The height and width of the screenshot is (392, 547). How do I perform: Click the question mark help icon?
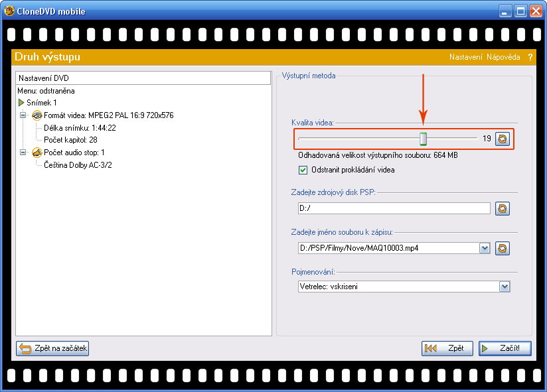530,58
